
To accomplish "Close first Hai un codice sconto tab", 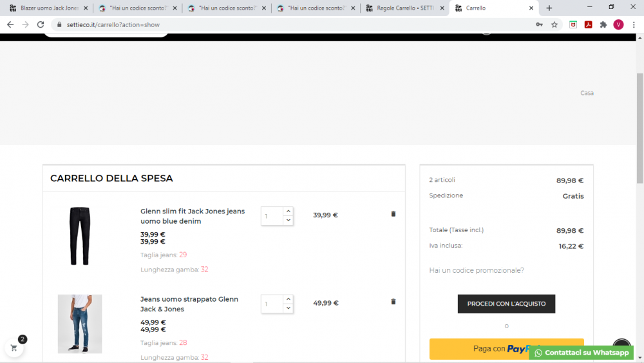I will point(175,8).
